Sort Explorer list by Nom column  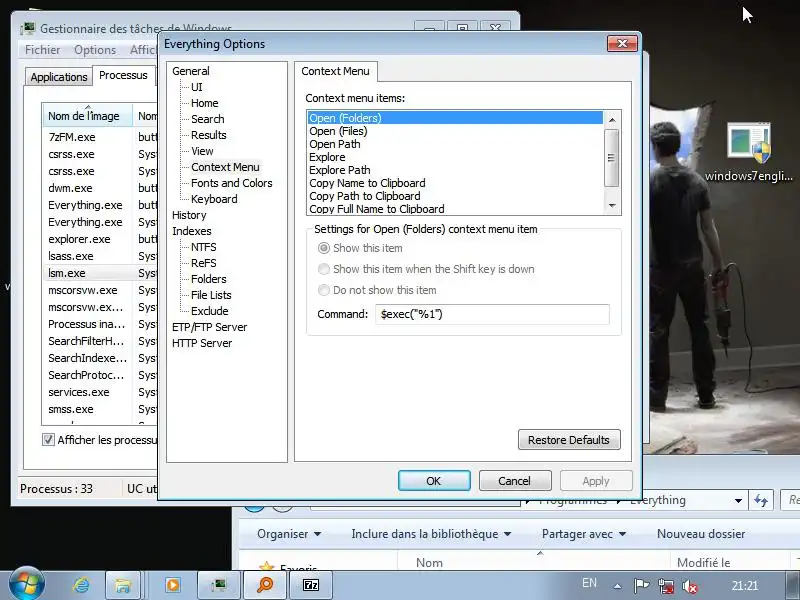pos(533,562)
